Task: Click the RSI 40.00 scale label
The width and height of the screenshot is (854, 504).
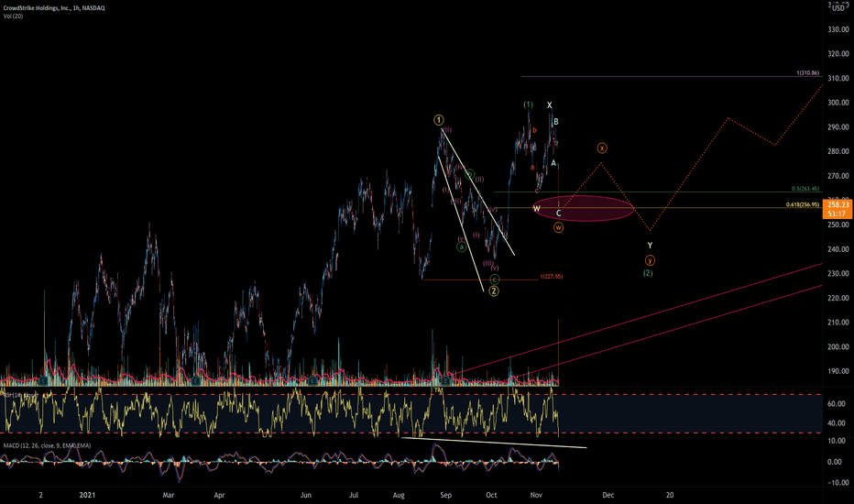Action: pos(836,422)
